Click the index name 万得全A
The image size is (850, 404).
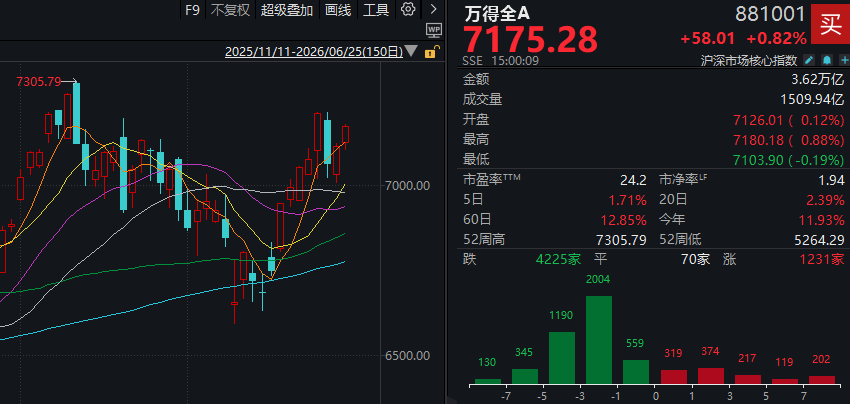[x=499, y=14]
